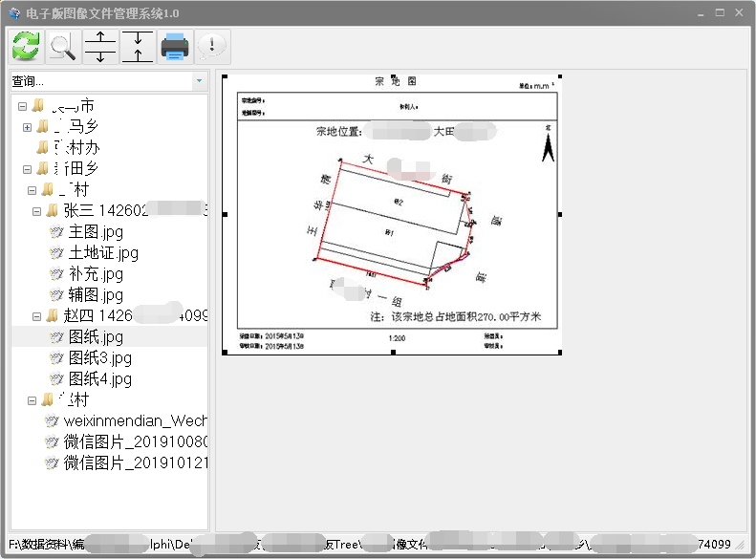
Task: Click the magnifier search icon
Action: pos(63,46)
